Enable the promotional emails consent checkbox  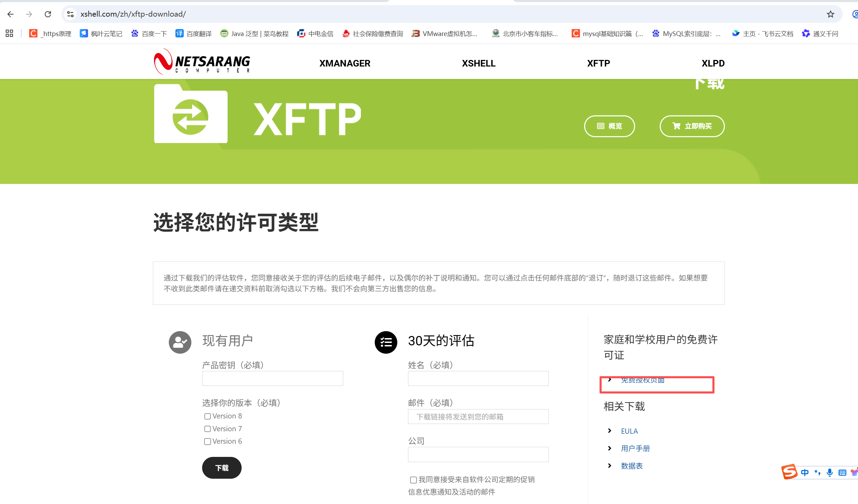pyautogui.click(x=413, y=480)
